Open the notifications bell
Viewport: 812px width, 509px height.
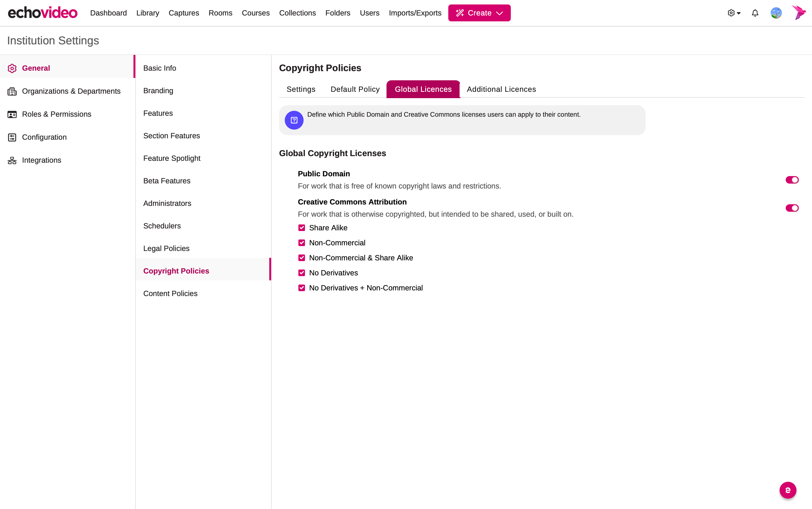[x=755, y=13]
